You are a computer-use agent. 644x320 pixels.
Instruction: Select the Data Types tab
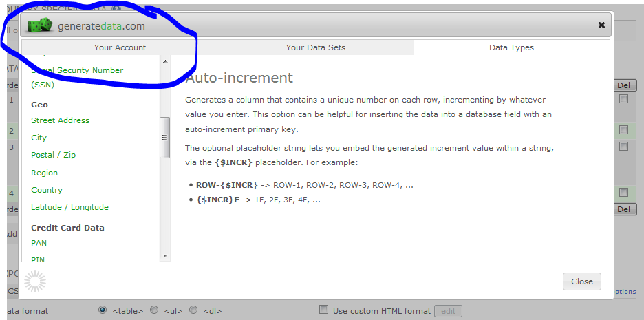pos(511,47)
